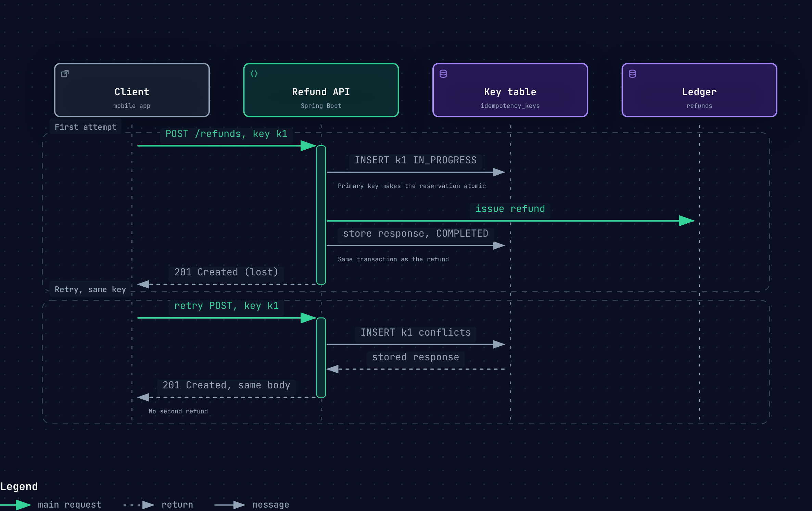Click the '201 Created (lost)' return label
The height and width of the screenshot is (511, 812).
point(227,272)
